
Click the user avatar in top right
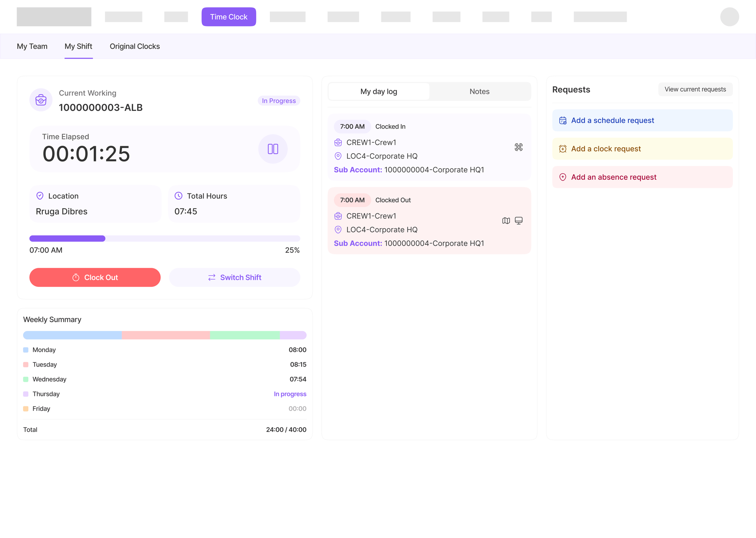click(x=729, y=17)
